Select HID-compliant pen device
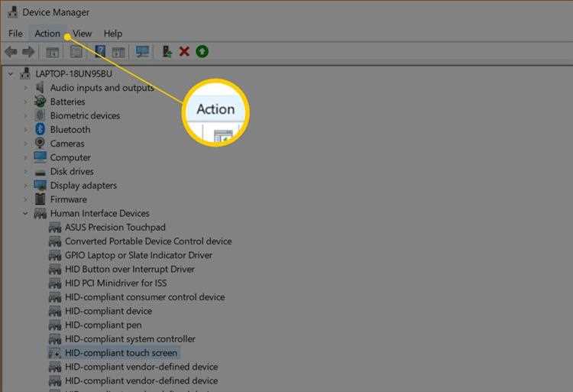Image resolution: width=573 pixels, height=392 pixels. pyautogui.click(x=103, y=325)
